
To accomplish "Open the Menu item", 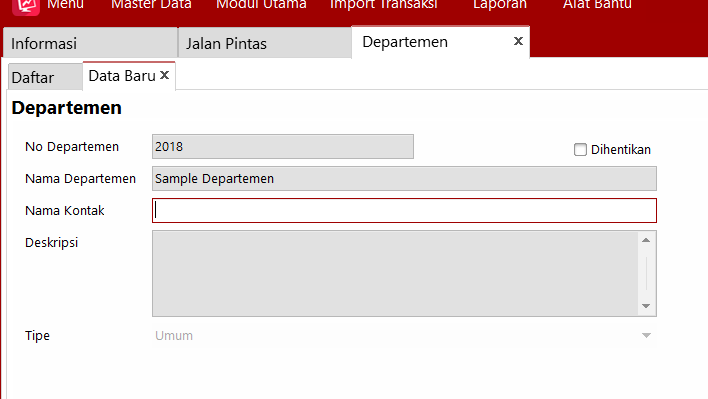I will pos(65,5).
